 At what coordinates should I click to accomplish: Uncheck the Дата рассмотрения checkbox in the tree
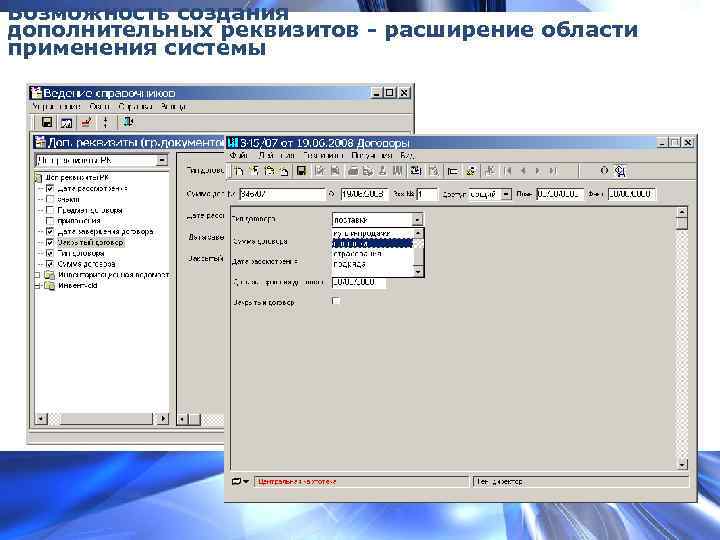[50, 189]
